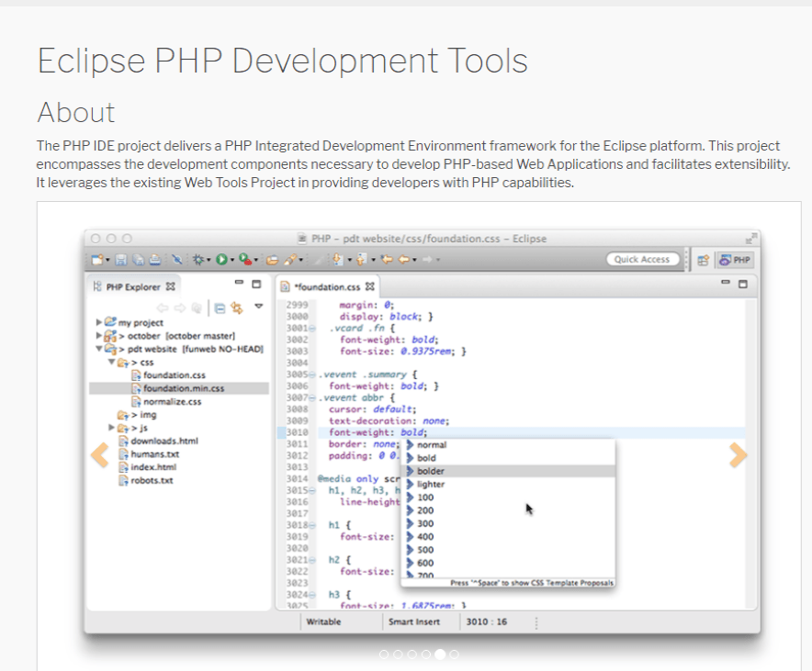Select the *foundation.css editor tab
The width and height of the screenshot is (812, 671).
pyautogui.click(x=327, y=287)
